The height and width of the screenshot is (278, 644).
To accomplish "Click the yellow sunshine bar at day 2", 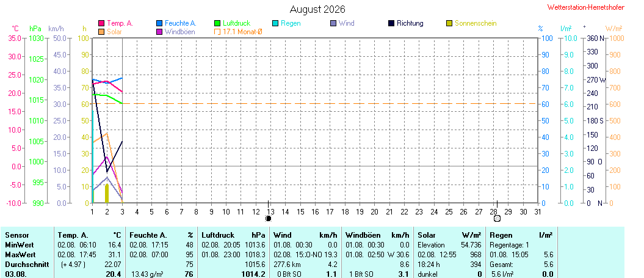I will coord(107,193).
